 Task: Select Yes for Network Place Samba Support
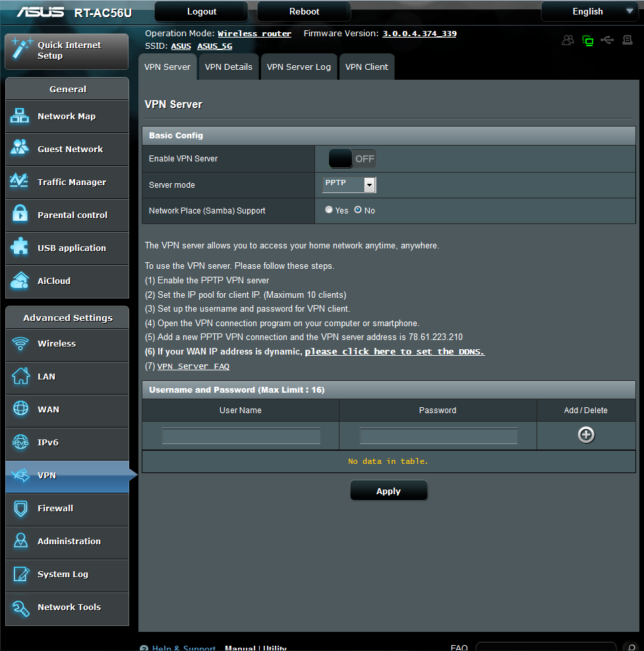[329, 210]
